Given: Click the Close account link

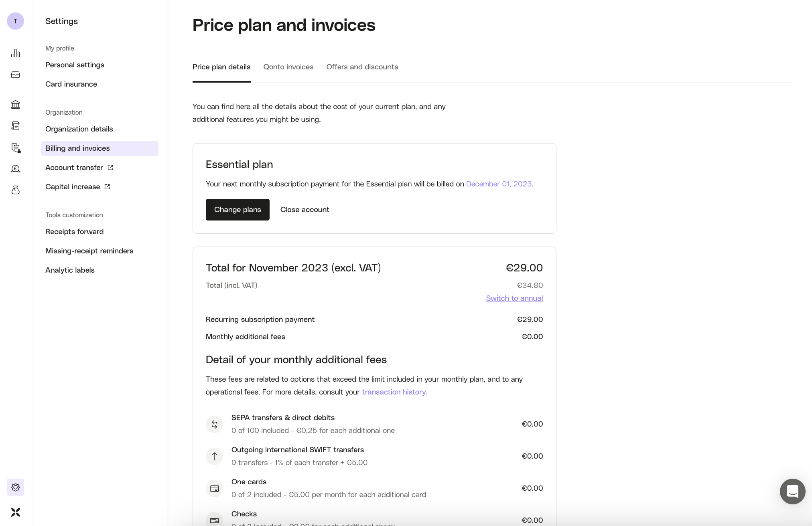Looking at the screenshot, I should tap(304, 209).
